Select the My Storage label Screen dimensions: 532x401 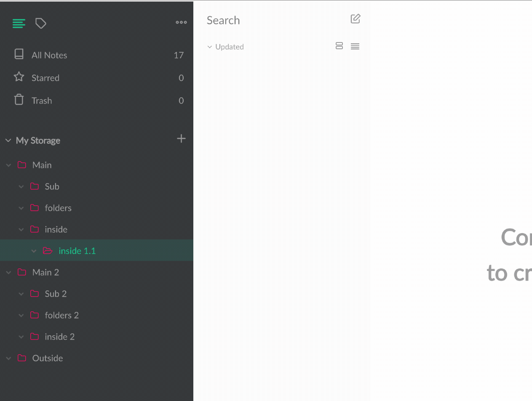(x=38, y=141)
